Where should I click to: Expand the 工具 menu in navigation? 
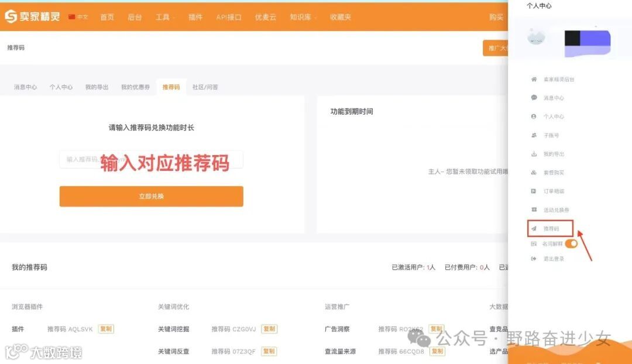point(165,17)
